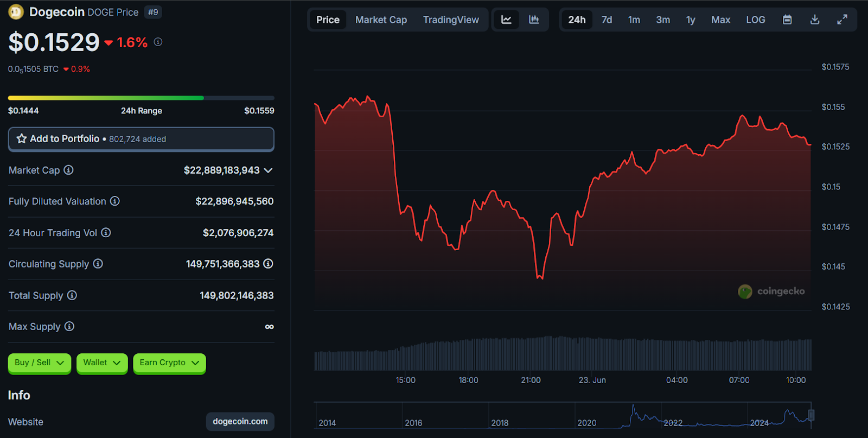Click the star icon in Add to Portfolio
The height and width of the screenshot is (438, 868).
click(x=22, y=138)
